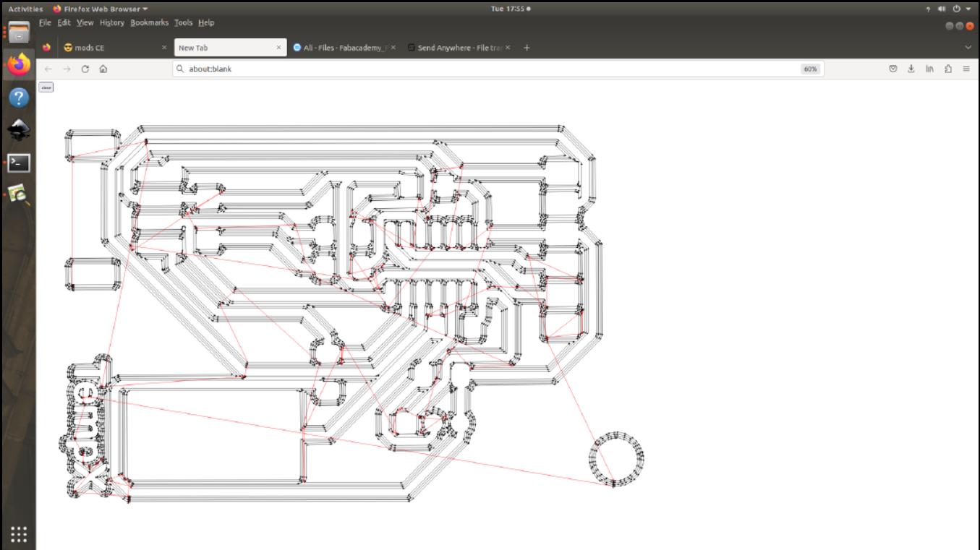Reload the current page
The width and height of the screenshot is (980, 550).
85,69
